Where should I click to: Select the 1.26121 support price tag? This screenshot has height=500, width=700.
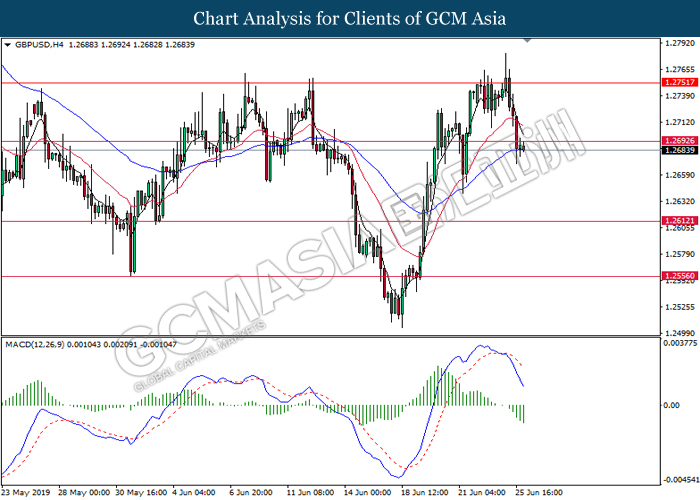tap(677, 220)
